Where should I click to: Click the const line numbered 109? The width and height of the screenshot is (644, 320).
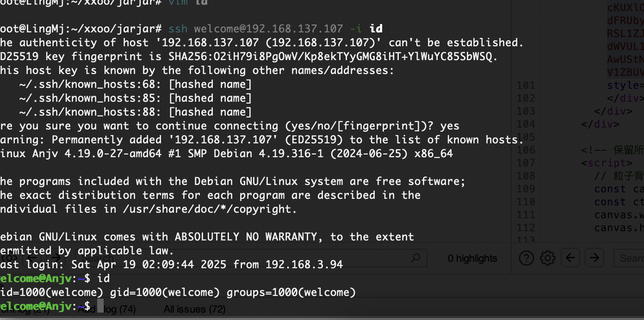(x=619, y=189)
